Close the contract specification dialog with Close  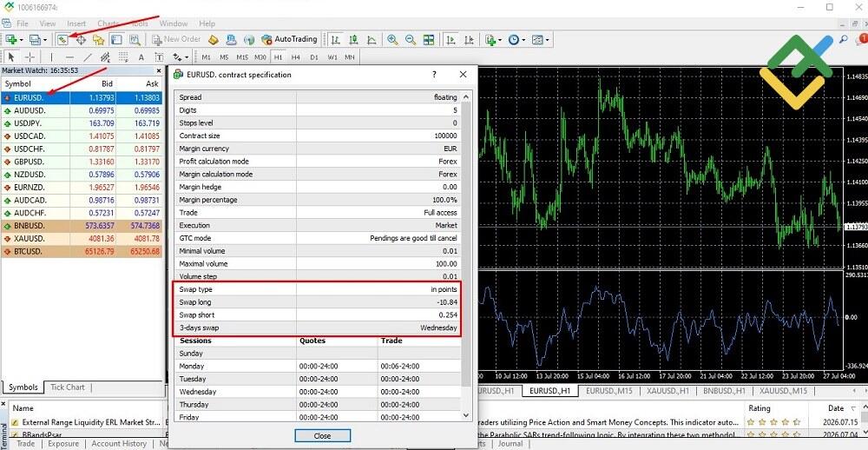pyautogui.click(x=322, y=436)
